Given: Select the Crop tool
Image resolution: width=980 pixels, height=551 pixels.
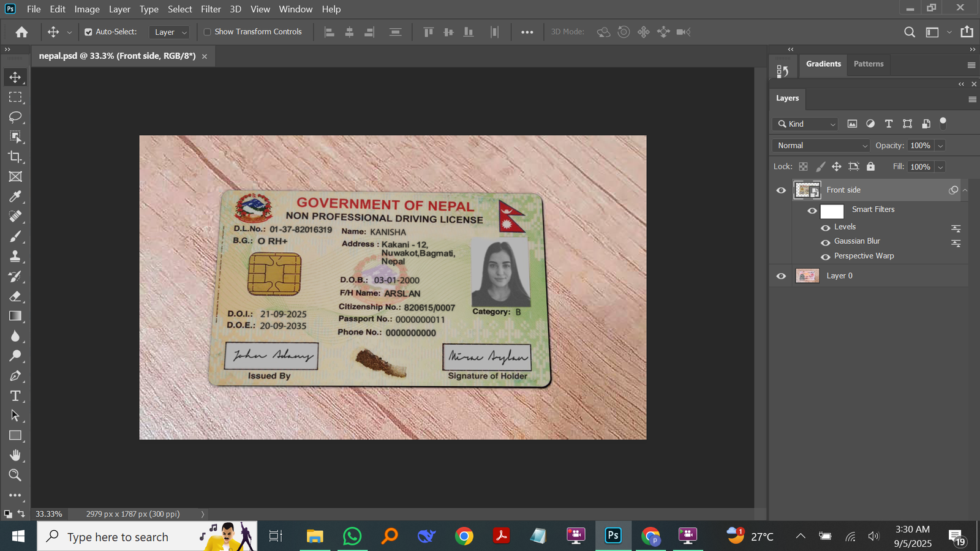Looking at the screenshot, I should [x=15, y=157].
